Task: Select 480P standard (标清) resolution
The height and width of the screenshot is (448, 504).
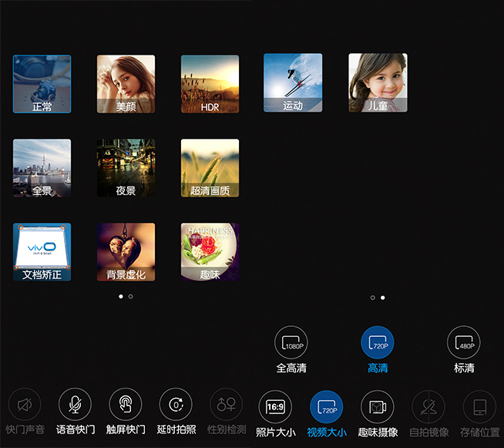Action: [464, 342]
